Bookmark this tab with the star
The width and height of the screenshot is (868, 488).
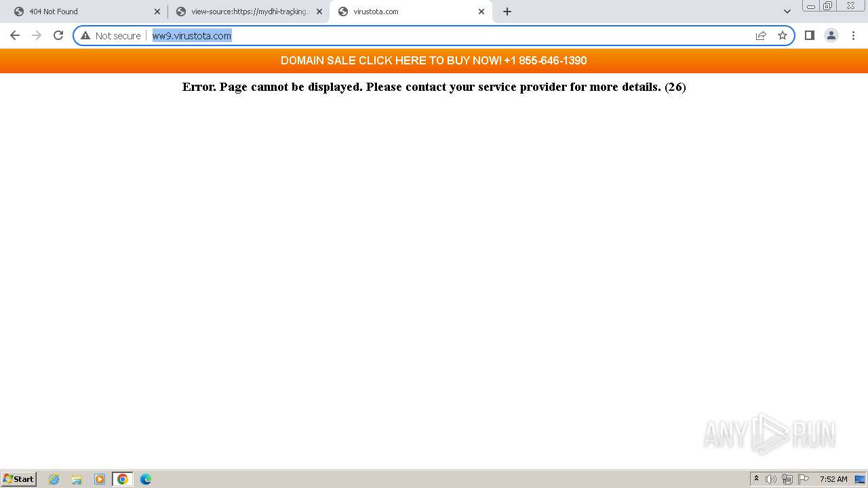click(x=783, y=35)
